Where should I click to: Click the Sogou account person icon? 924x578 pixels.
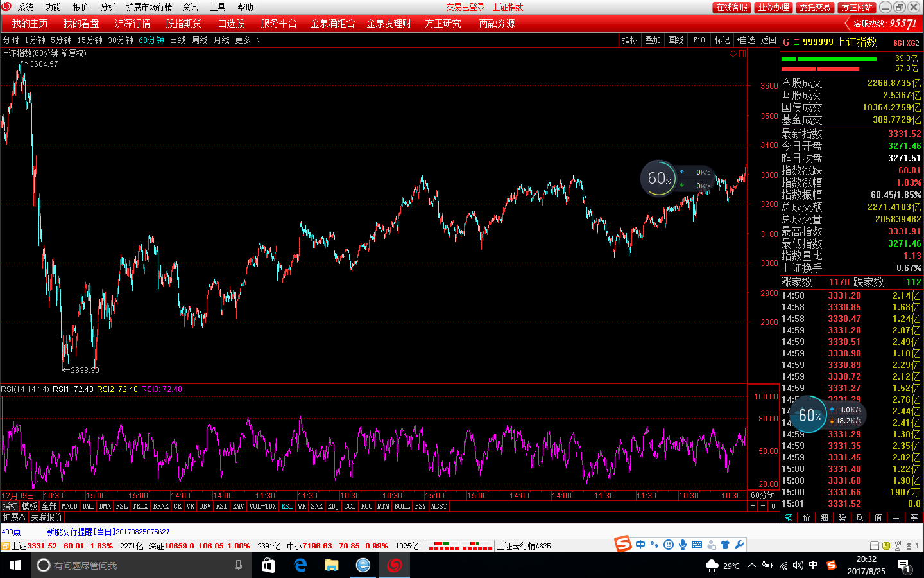coord(711,545)
